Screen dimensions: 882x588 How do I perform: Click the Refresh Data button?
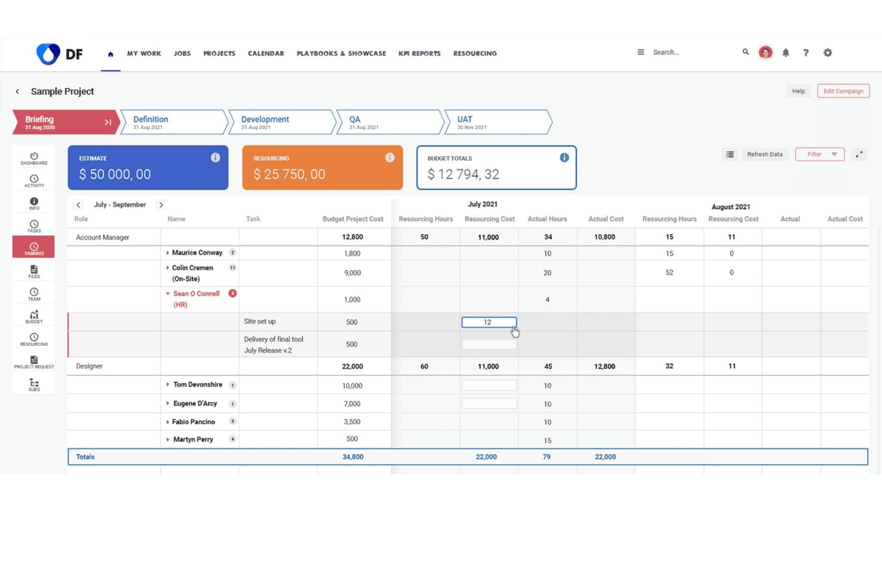[x=765, y=154]
